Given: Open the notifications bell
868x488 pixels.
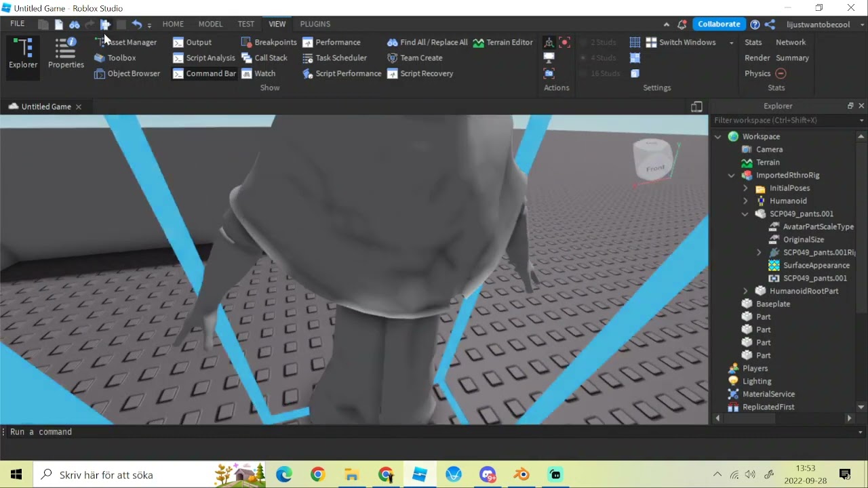Looking at the screenshot, I should click(682, 24).
